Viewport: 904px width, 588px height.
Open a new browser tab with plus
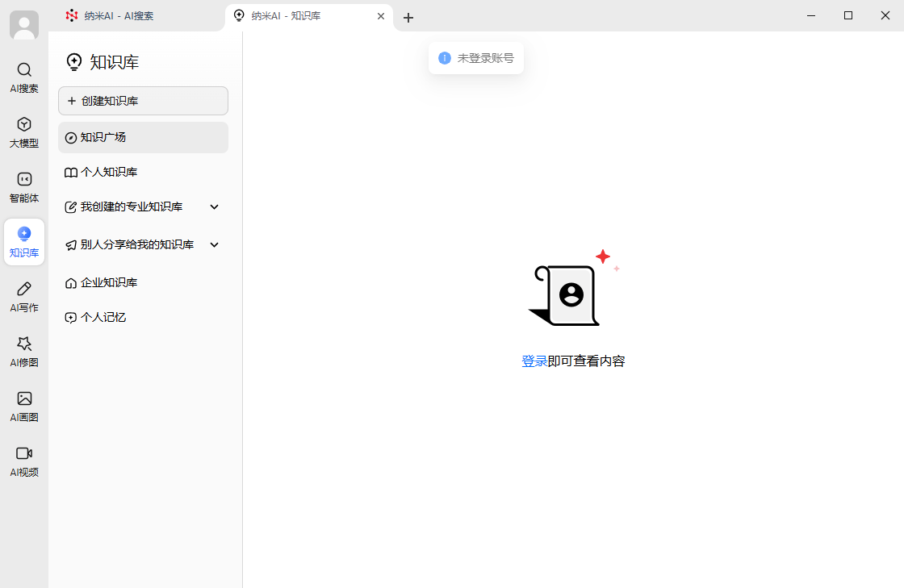pos(408,17)
